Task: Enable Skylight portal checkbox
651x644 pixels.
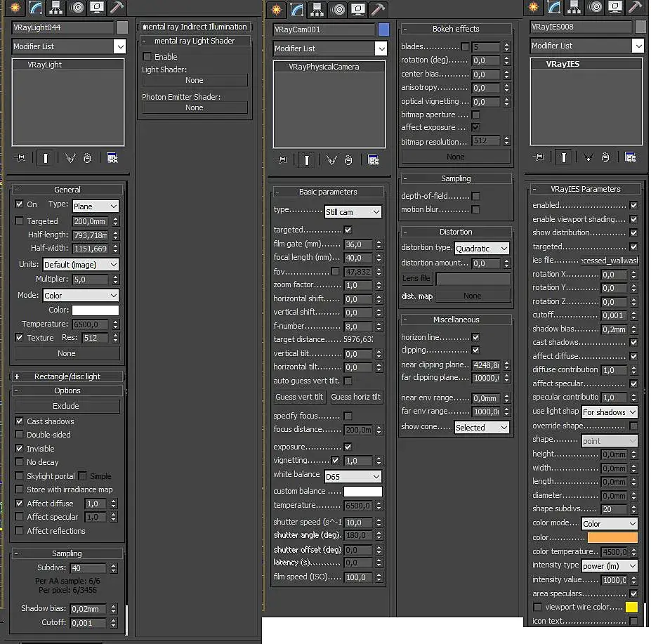Action: 19,476
